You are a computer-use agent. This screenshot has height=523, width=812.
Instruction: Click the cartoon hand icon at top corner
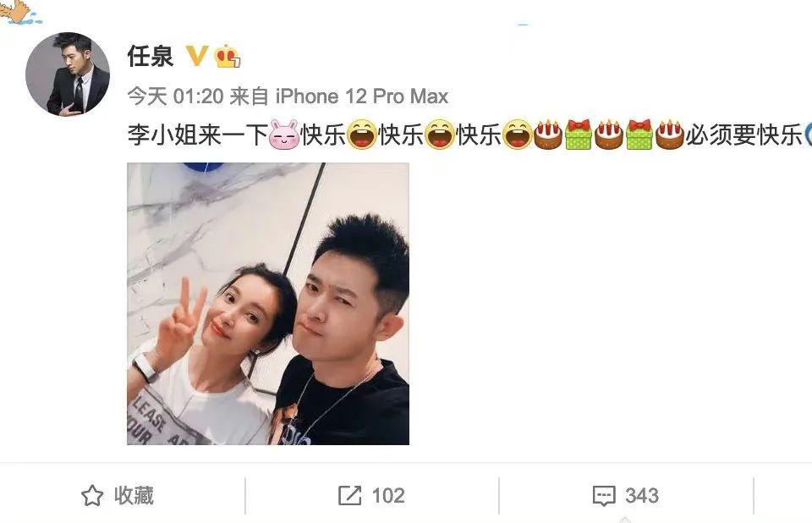19,12
